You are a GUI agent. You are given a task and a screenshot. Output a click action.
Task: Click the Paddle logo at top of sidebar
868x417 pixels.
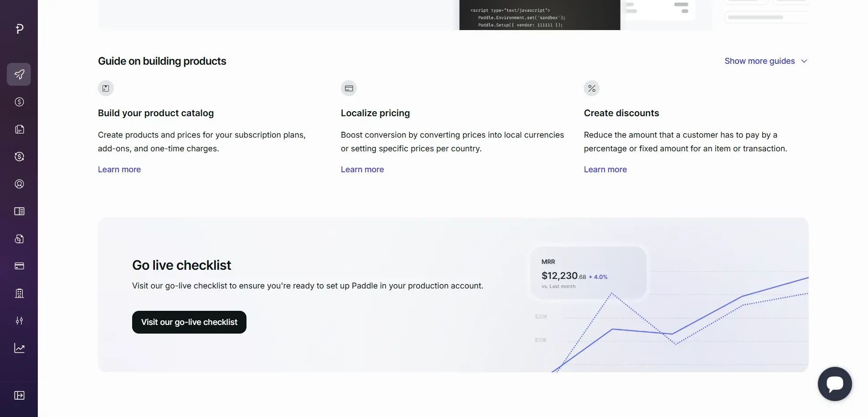tap(19, 29)
